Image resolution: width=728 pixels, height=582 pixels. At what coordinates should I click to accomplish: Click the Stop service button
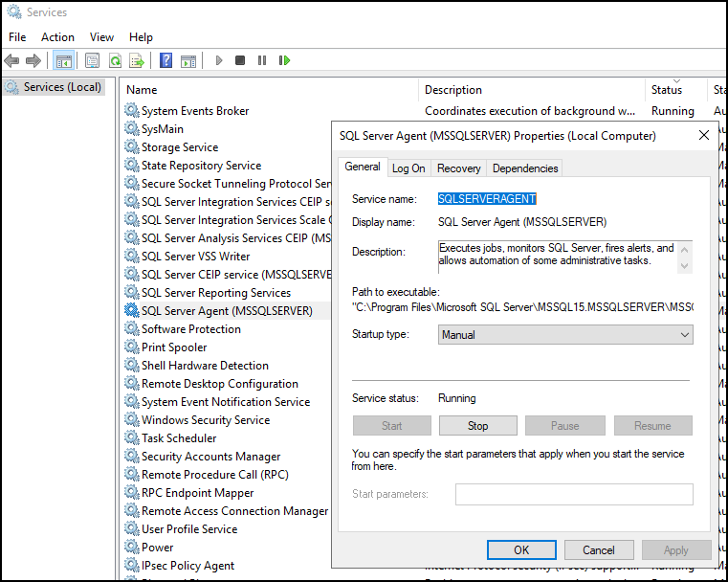pyautogui.click(x=477, y=425)
